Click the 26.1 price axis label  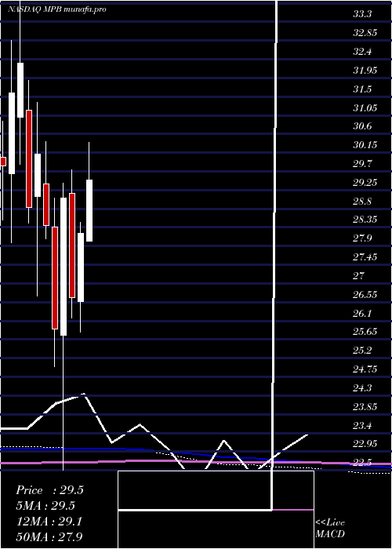[x=362, y=313]
